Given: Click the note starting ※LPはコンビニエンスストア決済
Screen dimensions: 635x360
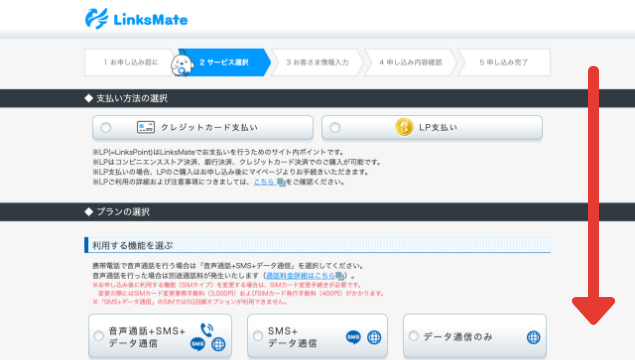Looking at the screenshot, I should [x=237, y=162].
